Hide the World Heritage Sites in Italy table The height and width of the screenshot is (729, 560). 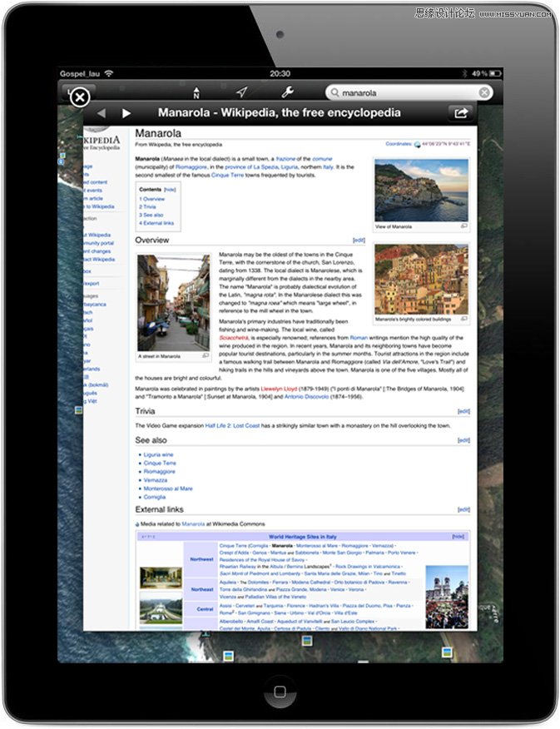coord(458,537)
